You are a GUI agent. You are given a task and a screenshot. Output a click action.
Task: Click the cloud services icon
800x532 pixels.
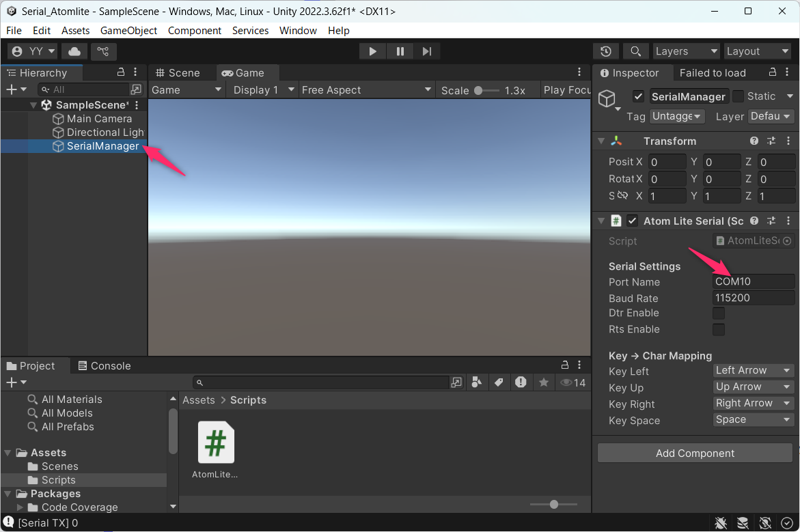click(74, 51)
